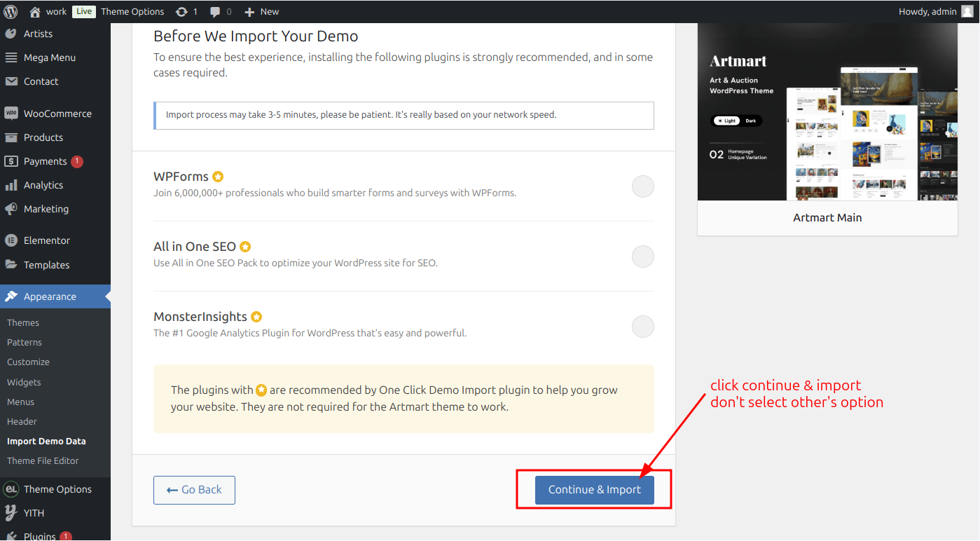Image resolution: width=980 pixels, height=541 pixels.
Task: Click the admin avatar icon
Action: point(967,11)
